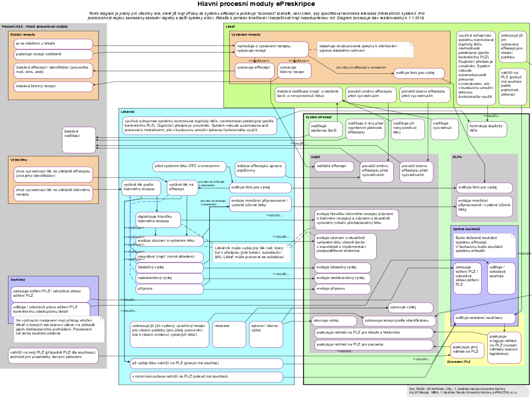Click the 'vystavuje eRecept' node
Viewport: 532px width, 399px height.
click(x=254, y=70)
